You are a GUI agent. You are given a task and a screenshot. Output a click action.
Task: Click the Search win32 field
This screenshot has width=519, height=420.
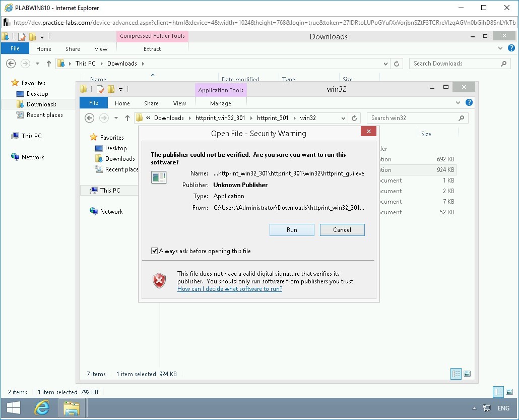coord(413,118)
